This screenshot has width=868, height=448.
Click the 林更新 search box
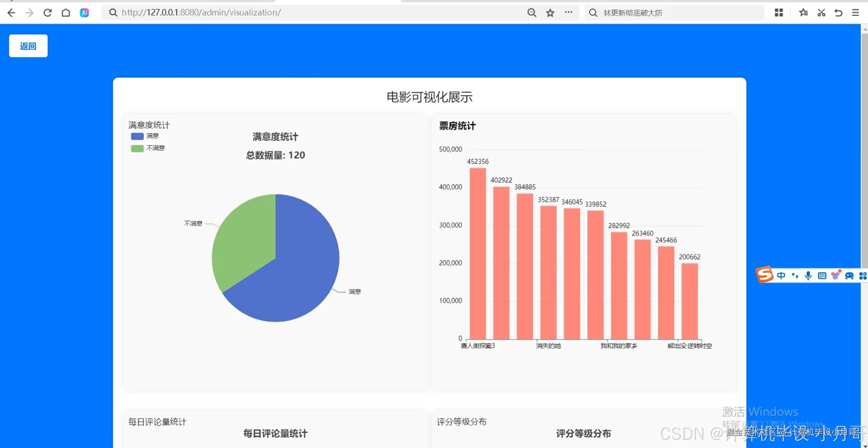coord(675,13)
